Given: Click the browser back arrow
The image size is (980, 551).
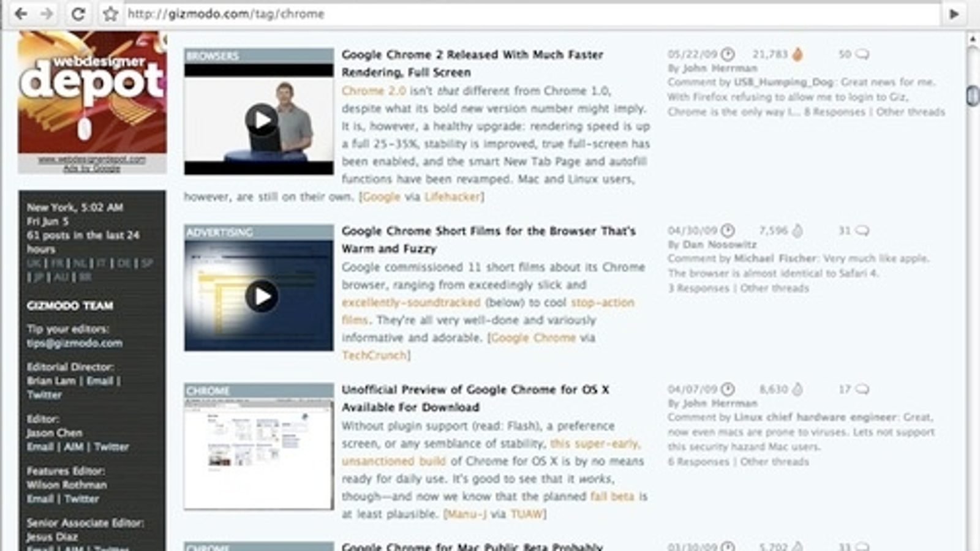Looking at the screenshot, I should (x=21, y=13).
